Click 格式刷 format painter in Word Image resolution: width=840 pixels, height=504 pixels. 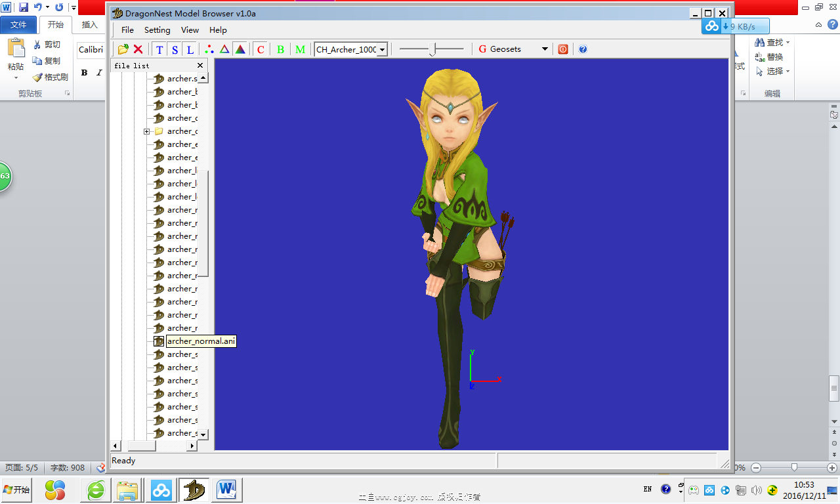(x=51, y=77)
